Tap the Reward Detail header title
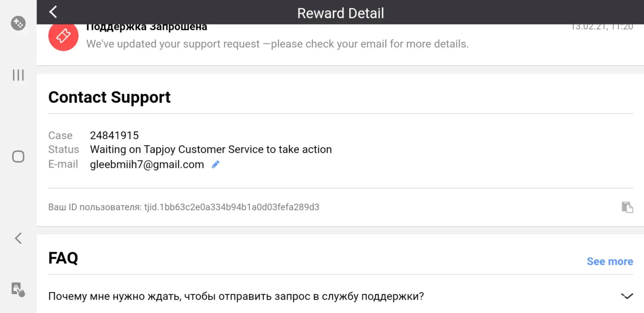The width and height of the screenshot is (644, 313). (x=340, y=13)
